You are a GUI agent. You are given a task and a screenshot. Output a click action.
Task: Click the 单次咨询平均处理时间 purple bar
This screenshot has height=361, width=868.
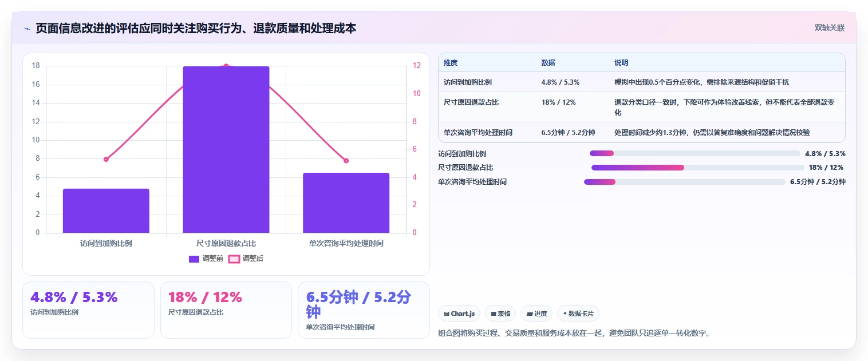pos(346,203)
